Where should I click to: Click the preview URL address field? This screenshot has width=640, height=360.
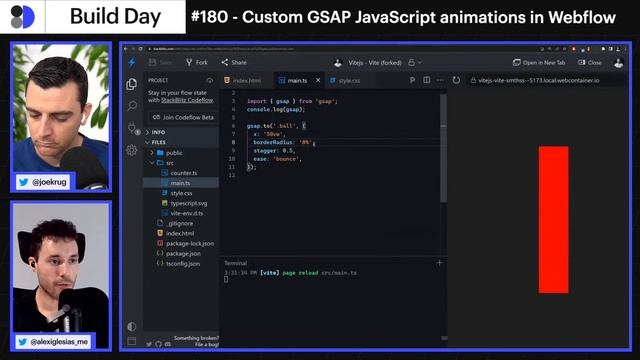(x=546, y=80)
